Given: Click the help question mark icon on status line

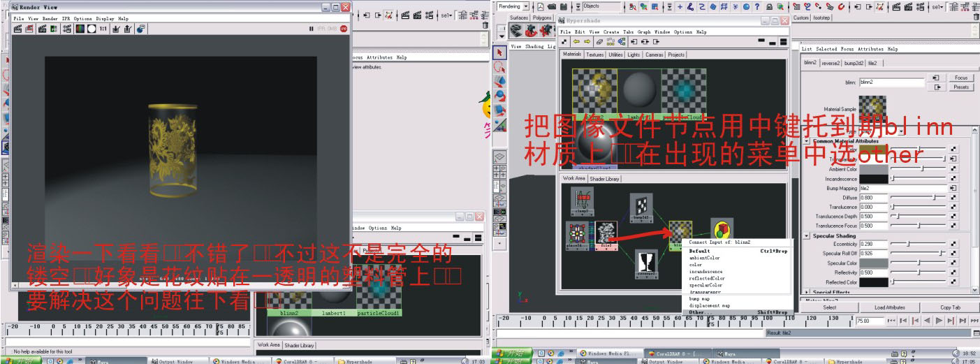Looking at the screenshot, I should coord(756,6).
